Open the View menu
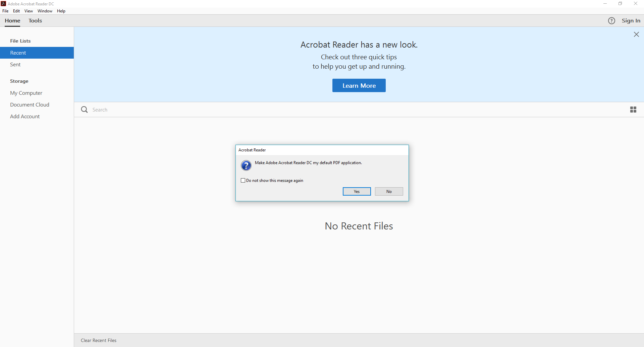 click(29, 11)
